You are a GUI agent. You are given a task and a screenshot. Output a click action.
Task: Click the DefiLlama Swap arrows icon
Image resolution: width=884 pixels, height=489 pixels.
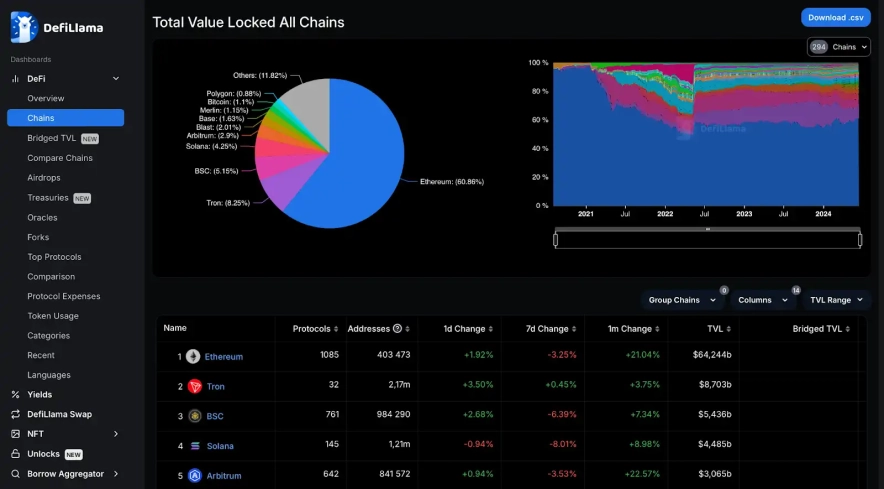coord(15,414)
